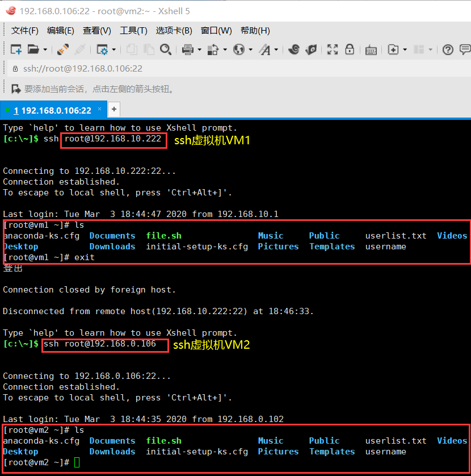
Task: Launch the Xftp swirl icon
Action: click(x=294, y=49)
